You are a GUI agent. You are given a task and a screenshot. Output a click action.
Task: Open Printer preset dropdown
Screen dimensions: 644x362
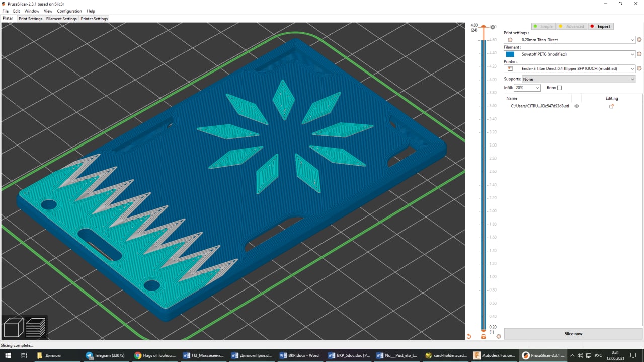[571, 68]
